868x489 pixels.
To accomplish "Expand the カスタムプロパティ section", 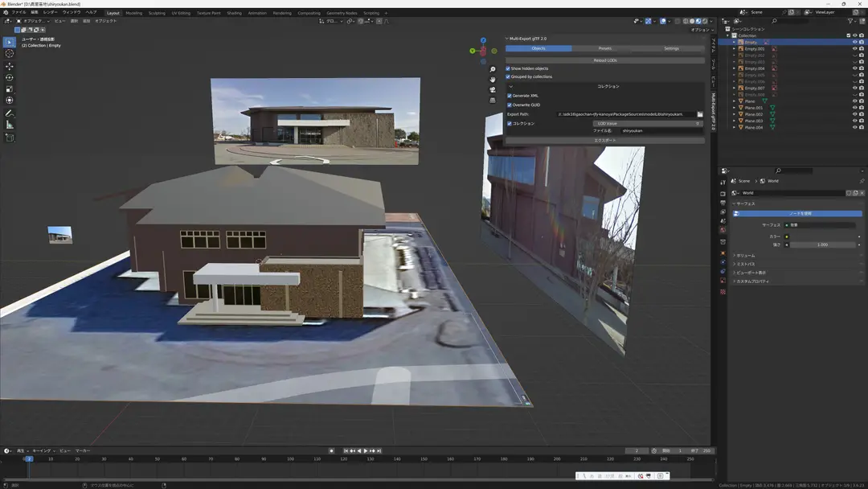I will coord(751,281).
